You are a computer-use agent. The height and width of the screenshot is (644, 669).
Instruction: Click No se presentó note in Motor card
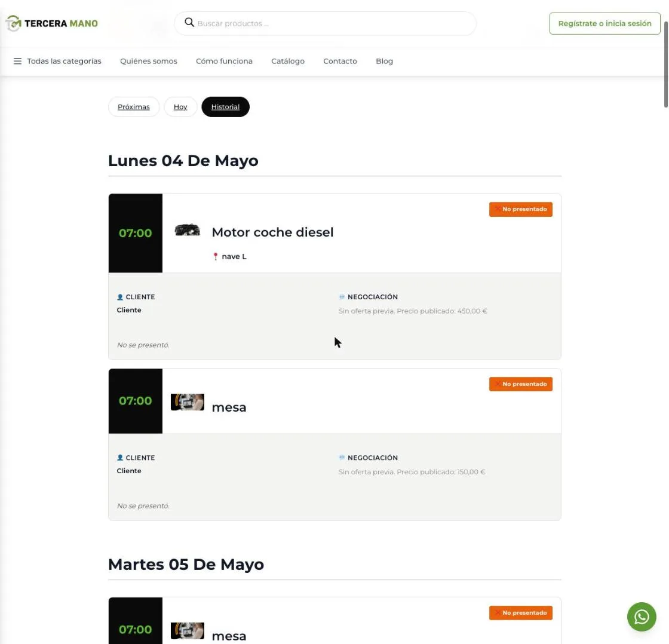coord(143,345)
